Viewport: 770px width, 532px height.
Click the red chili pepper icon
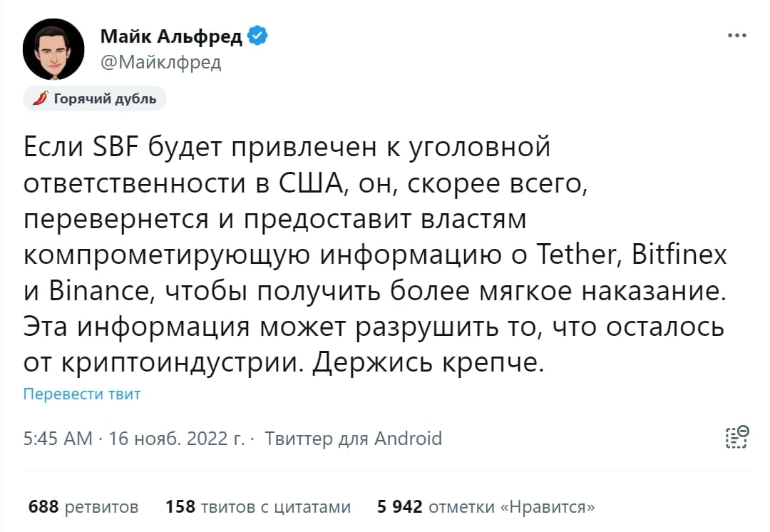tap(41, 98)
